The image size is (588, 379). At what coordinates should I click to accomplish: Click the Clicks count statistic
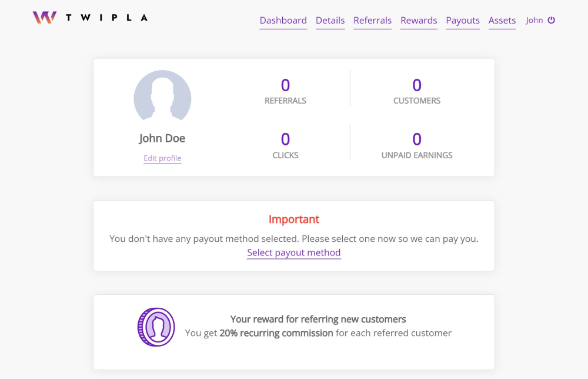pos(285,139)
